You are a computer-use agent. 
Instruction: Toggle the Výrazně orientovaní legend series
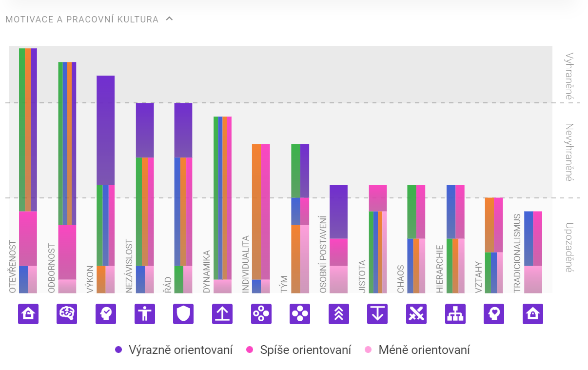click(x=174, y=350)
